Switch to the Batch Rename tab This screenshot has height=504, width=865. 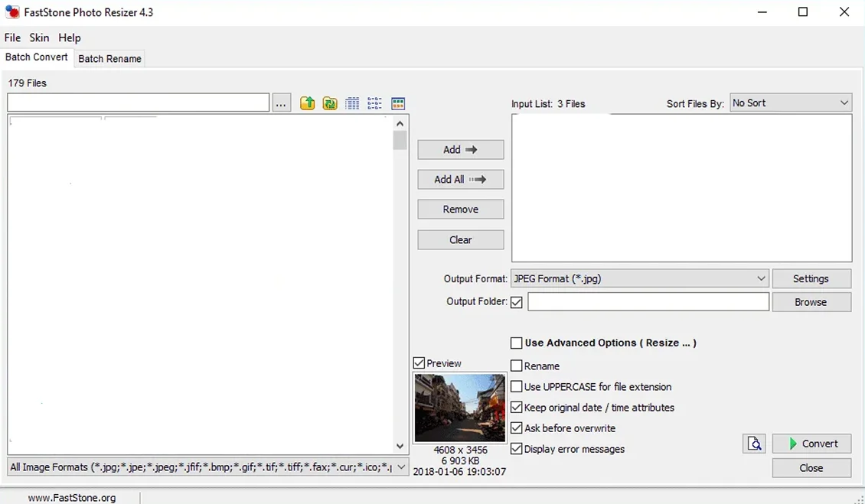[109, 58]
